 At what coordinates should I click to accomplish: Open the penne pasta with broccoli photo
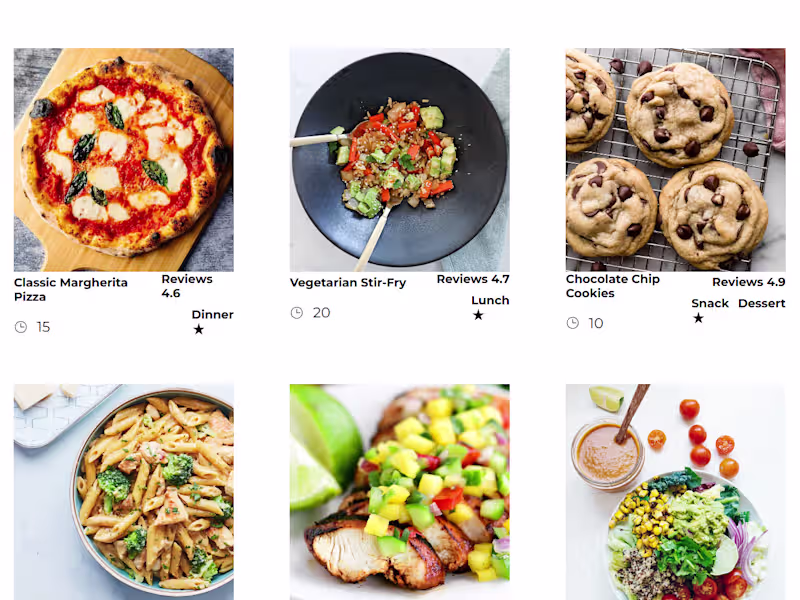click(123, 492)
